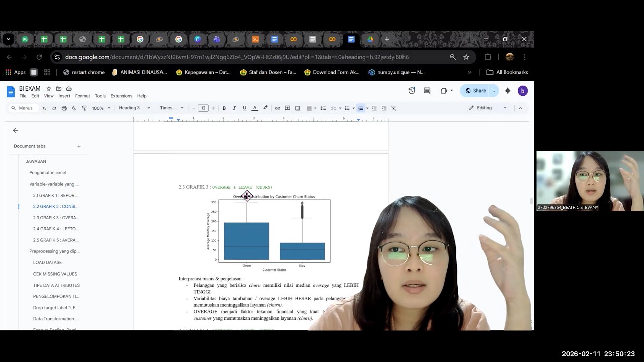Open the Docs home icon
The image size is (644, 362).
coord(11,92)
